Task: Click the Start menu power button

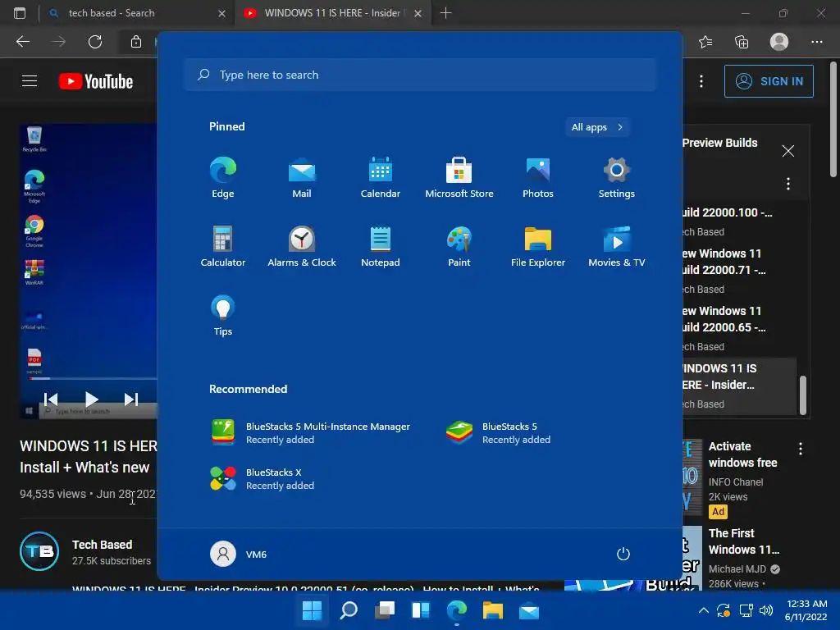Action: 623,554
